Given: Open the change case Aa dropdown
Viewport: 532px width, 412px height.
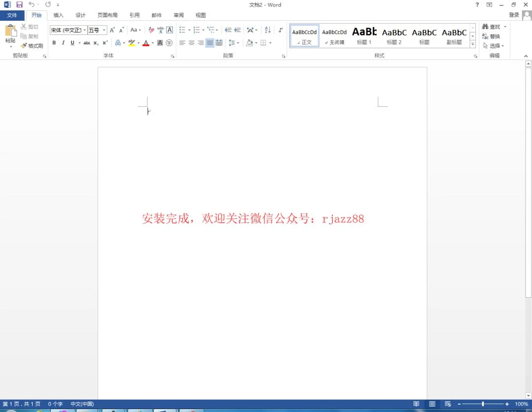Looking at the screenshot, I should pyautogui.click(x=136, y=30).
